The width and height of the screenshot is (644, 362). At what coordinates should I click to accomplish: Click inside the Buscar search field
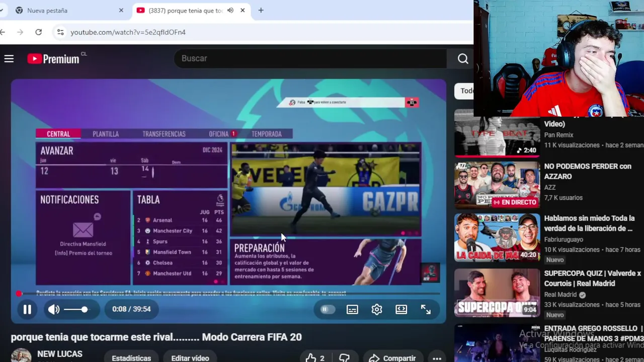310,59
